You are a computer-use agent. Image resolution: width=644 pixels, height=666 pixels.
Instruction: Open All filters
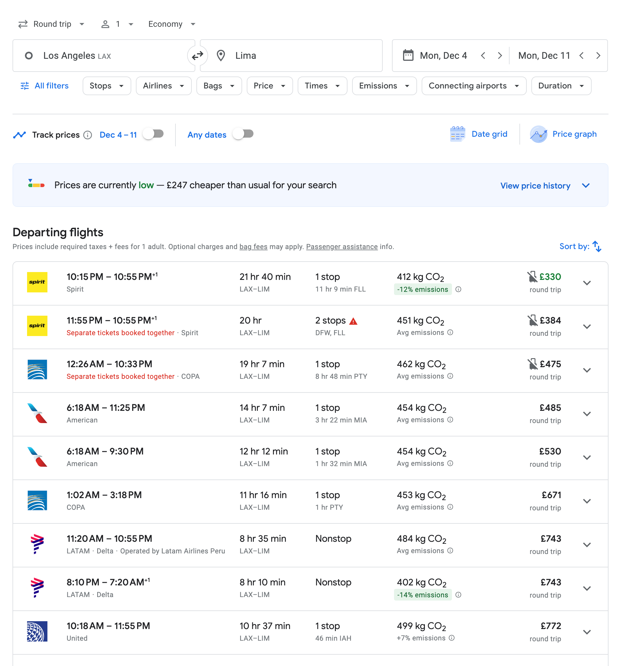(x=45, y=86)
